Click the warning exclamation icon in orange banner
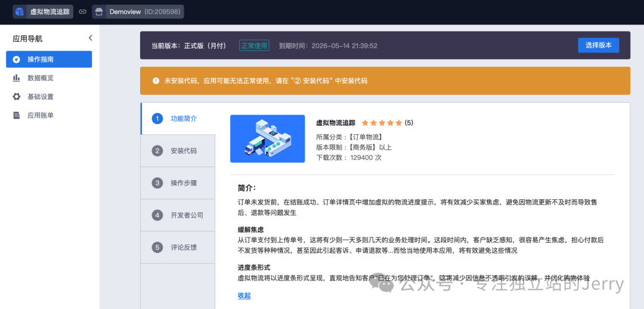Screen dimensions: 644x309 pos(156,81)
